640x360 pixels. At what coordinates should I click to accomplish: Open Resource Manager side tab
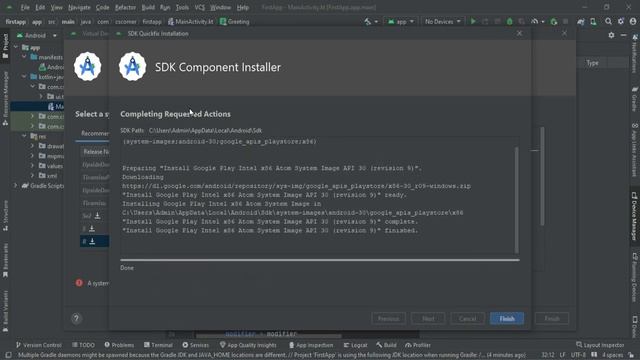[5, 98]
